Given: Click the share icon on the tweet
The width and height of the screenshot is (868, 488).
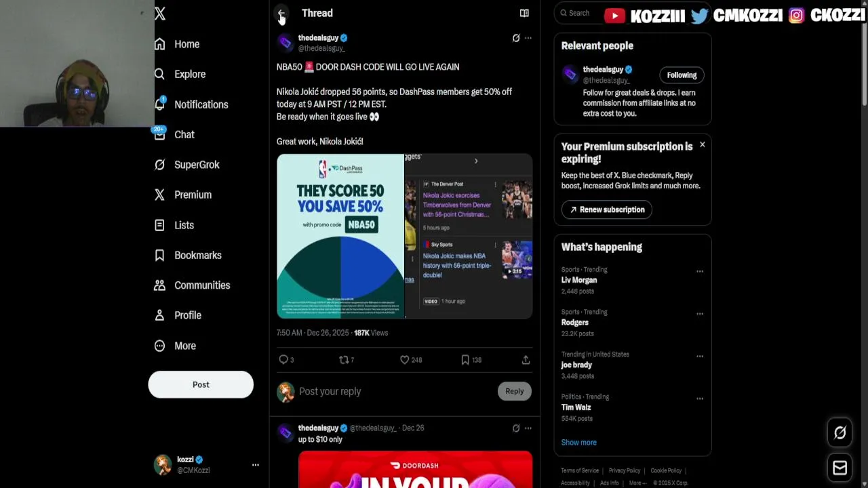Looking at the screenshot, I should 526,360.
